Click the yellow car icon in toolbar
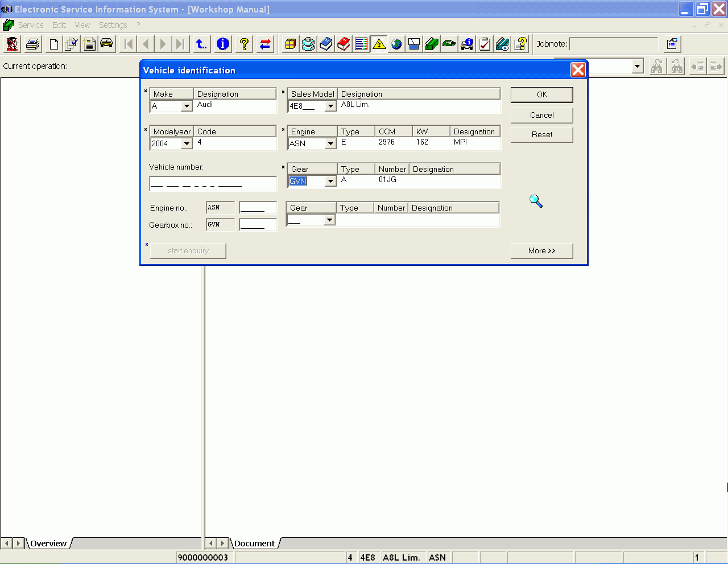Image resolution: width=728 pixels, height=564 pixels. tap(106, 44)
